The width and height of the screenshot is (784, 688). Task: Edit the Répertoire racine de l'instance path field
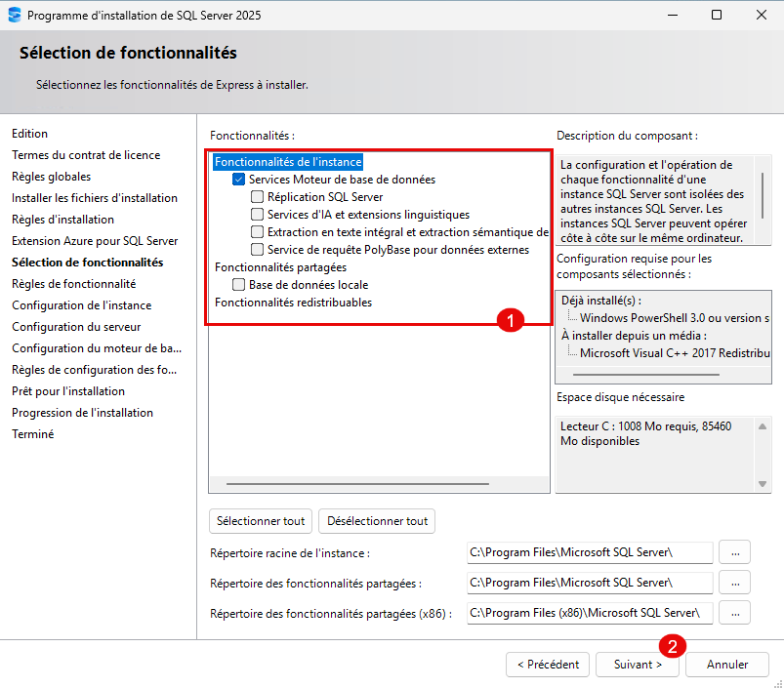click(x=590, y=552)
